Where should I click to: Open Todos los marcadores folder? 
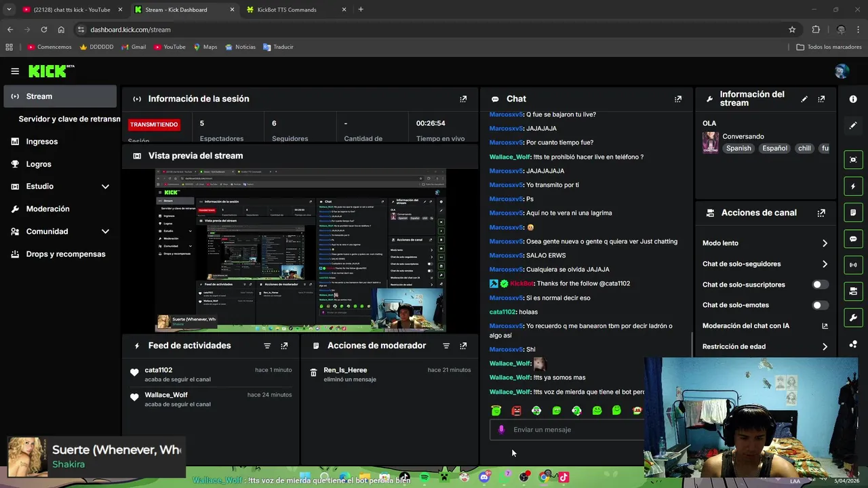829,47
